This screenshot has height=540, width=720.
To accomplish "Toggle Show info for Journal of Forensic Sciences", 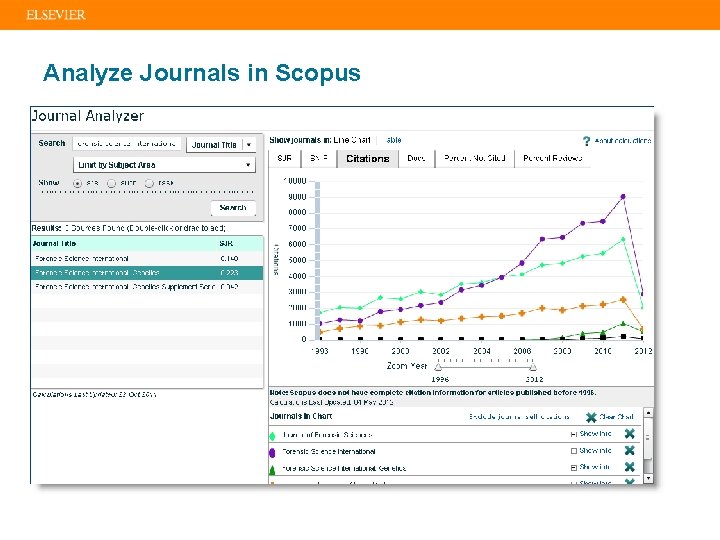I will pyautogui.click(x=574, y=434).
